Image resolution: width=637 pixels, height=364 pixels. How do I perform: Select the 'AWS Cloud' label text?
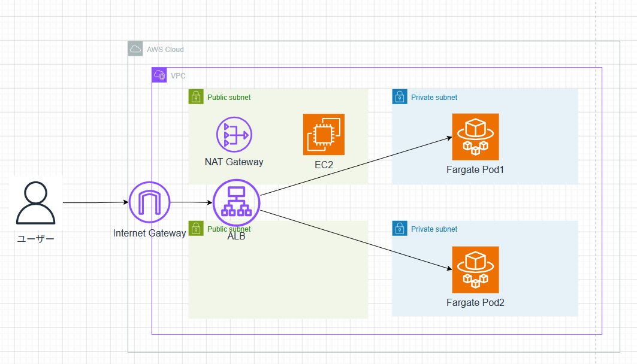point(165,50)
